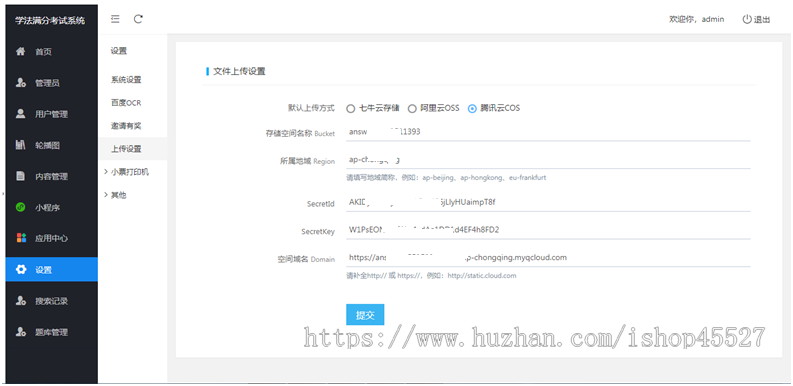The height and width of the screenshot is (386, 793).
Task: Open 管理员 in the sidebar
Action: pos(47,83)
